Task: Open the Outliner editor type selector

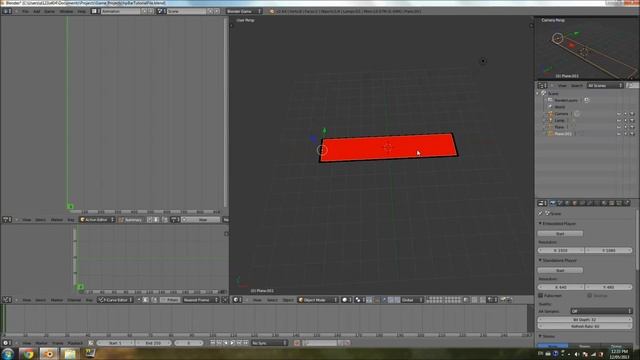Action: (x=542, y=86)
